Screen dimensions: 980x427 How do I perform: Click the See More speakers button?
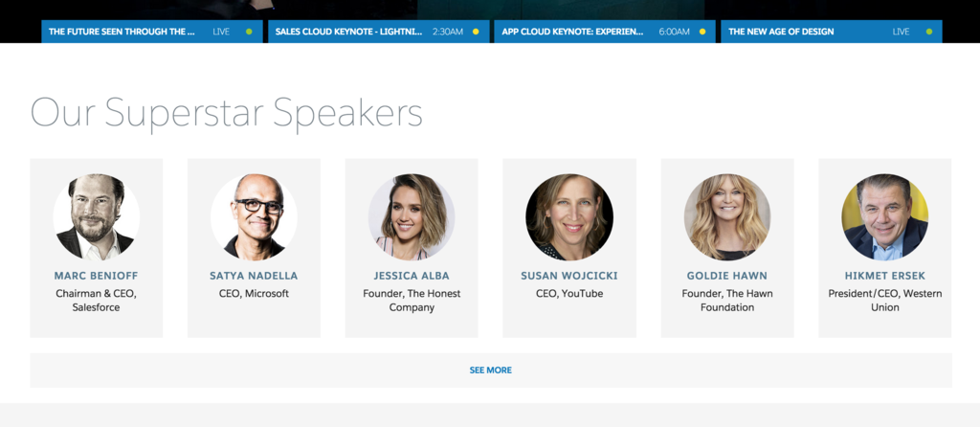pos(491,371)
